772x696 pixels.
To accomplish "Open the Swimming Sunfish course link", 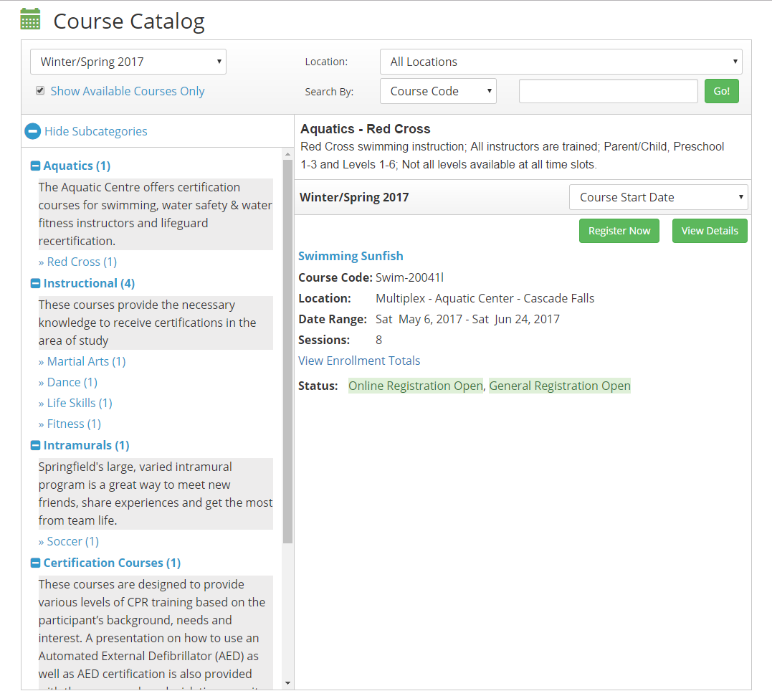I will point(351,256).
